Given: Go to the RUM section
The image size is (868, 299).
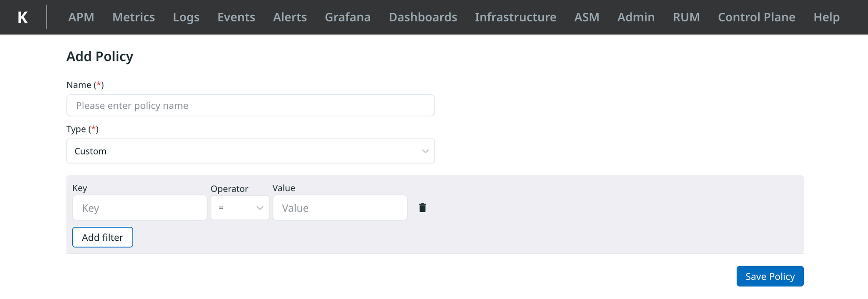Looking at the screenshot, I should (686, 17).
